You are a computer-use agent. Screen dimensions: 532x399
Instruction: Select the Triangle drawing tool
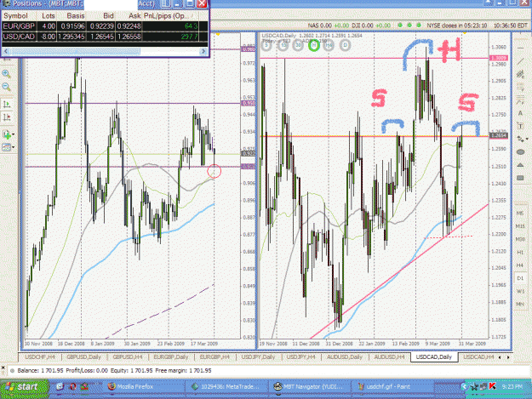pos(520,165)
